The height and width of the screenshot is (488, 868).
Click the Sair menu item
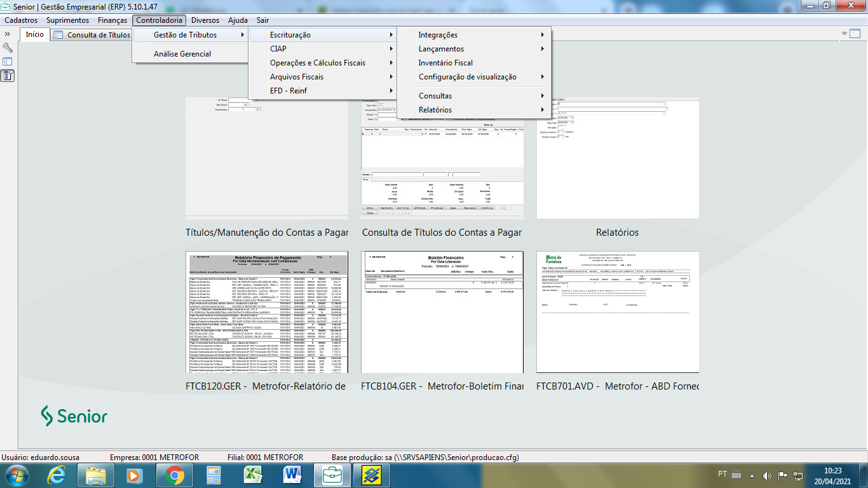coord(263,20)
